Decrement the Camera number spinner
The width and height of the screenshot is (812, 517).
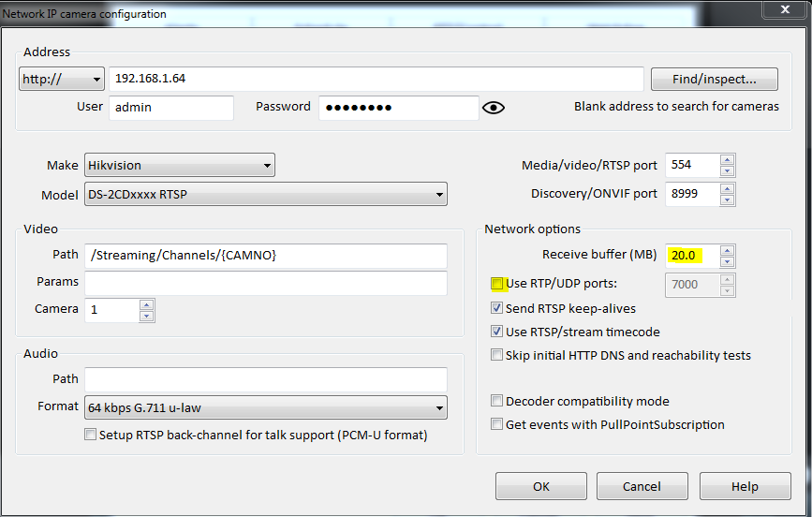pyautogui.click(x=146, y=316)
